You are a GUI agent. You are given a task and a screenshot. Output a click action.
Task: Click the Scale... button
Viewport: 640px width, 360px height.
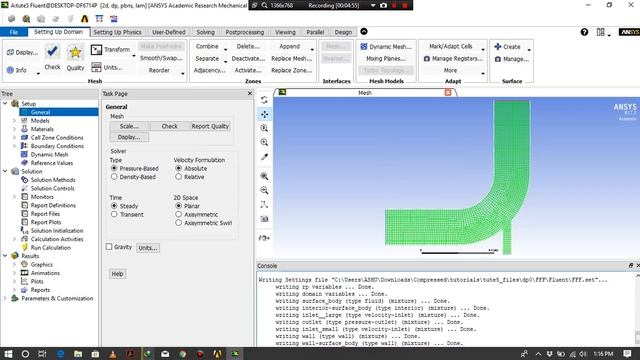(x=129, y=126)
